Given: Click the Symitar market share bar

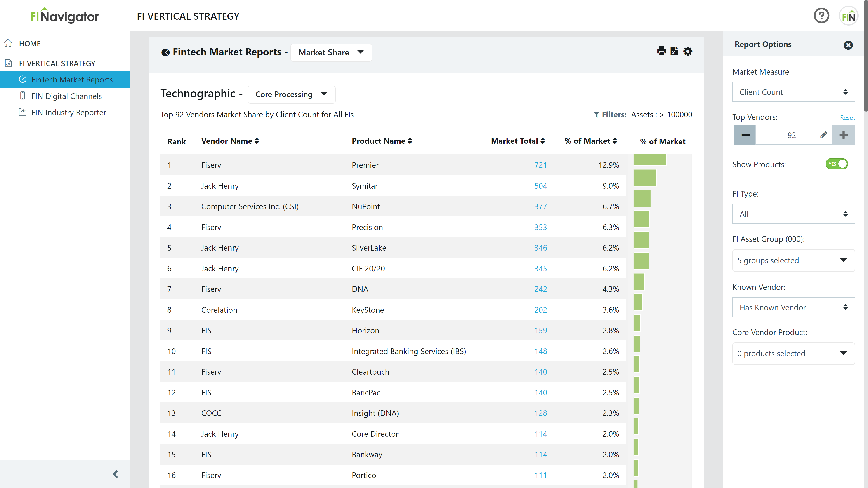Looking at the screenshot, I should pyautogui.click(x=645, y=178).
